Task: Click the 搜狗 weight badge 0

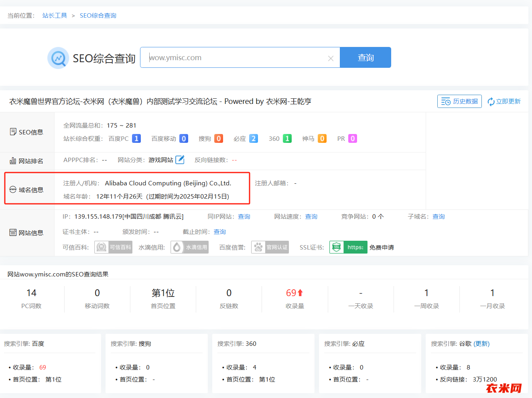Action: click(x=219, y=138)
